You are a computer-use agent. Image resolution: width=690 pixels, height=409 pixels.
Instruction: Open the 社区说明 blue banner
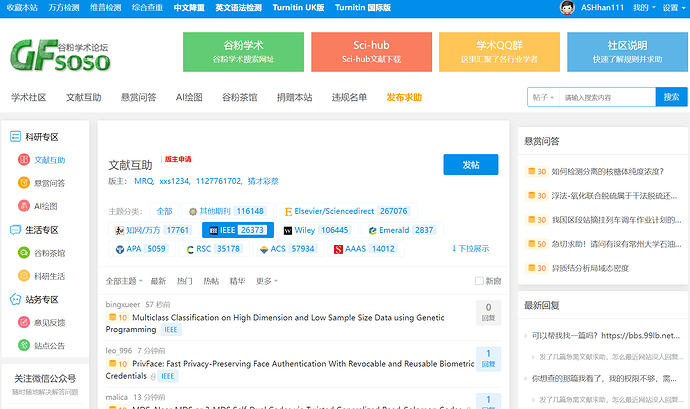click(628, 52)
